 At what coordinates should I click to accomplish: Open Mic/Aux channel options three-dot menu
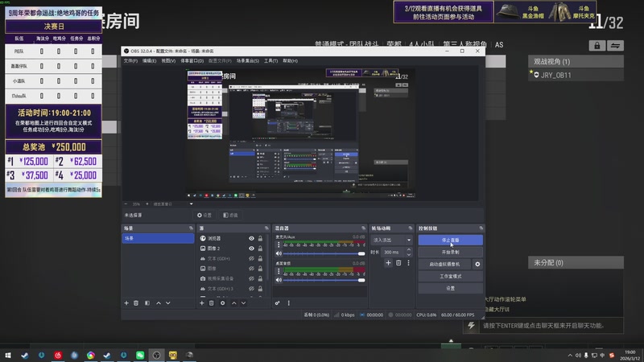point(279,245)
